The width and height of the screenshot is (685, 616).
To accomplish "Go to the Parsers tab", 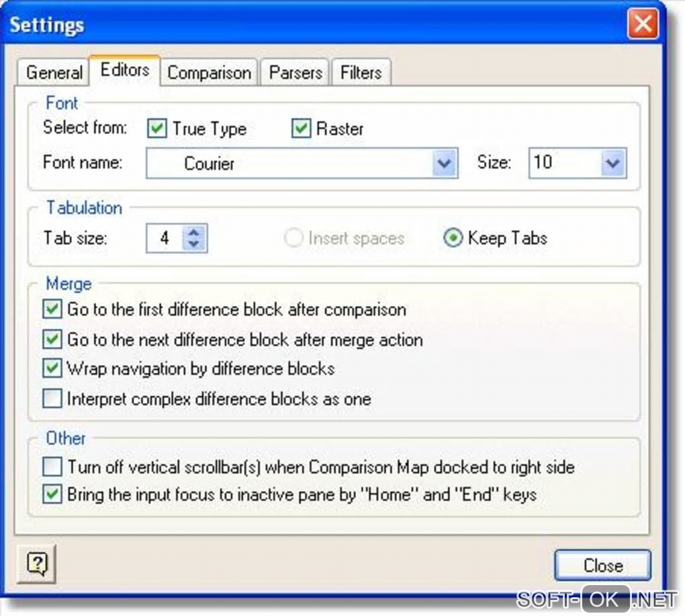I will click(295, 72).
